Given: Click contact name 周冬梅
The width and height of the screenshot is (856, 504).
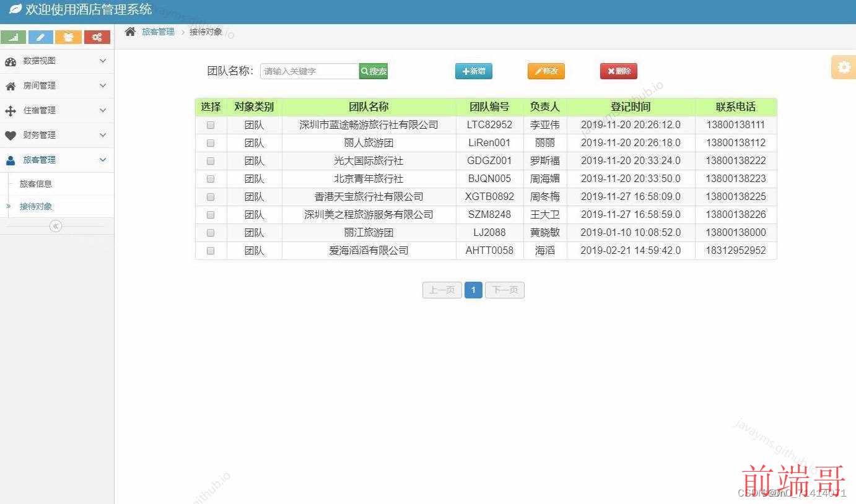Looking at the screenshot, I should coord(545,197).
